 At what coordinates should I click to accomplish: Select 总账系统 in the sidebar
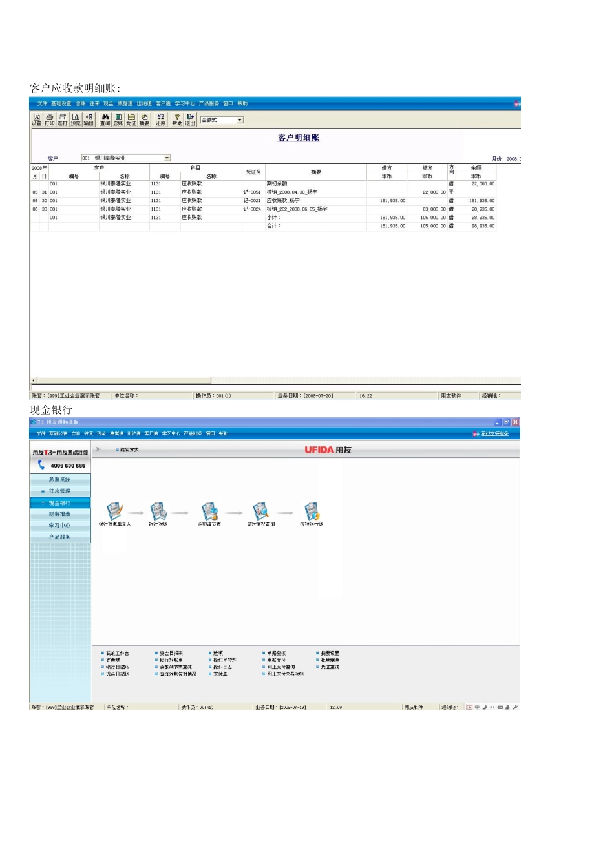(60, 480)
